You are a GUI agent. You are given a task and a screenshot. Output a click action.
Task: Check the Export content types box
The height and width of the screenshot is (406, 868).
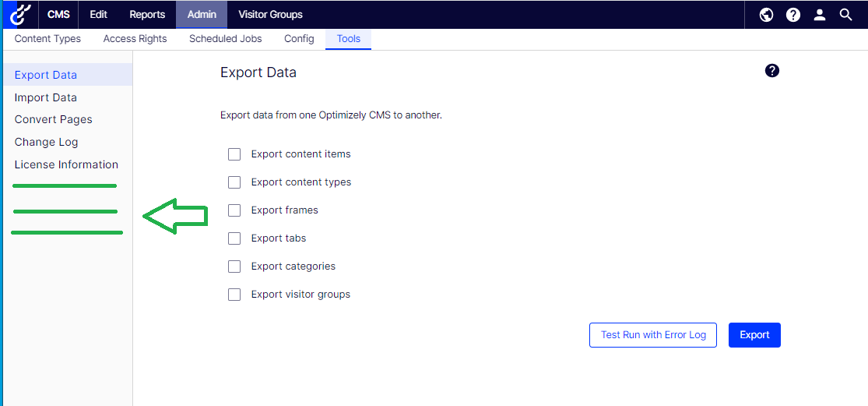(x=234, y=182)
